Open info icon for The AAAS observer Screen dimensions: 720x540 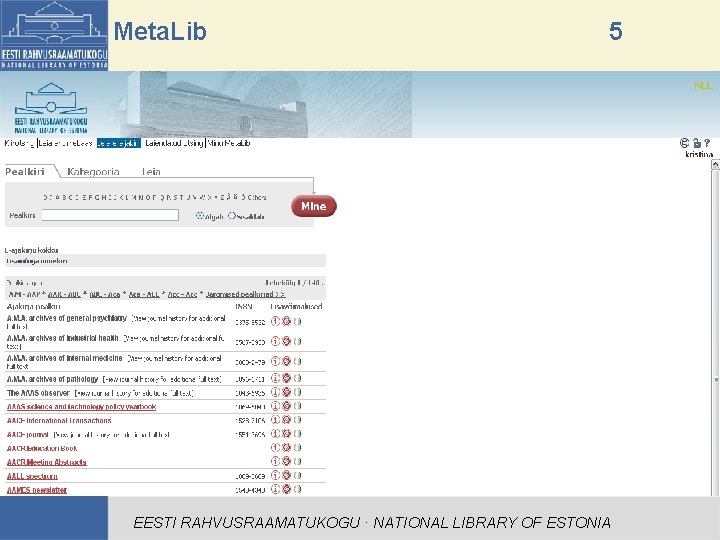[x=275, y=392]
